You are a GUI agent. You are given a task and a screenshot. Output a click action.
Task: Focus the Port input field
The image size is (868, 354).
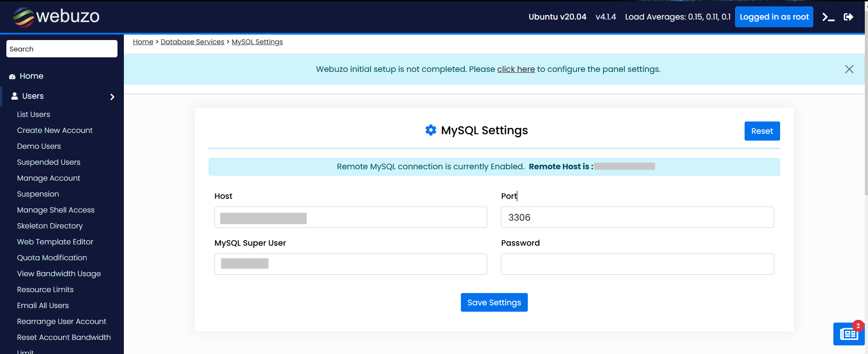pos(637,217)
